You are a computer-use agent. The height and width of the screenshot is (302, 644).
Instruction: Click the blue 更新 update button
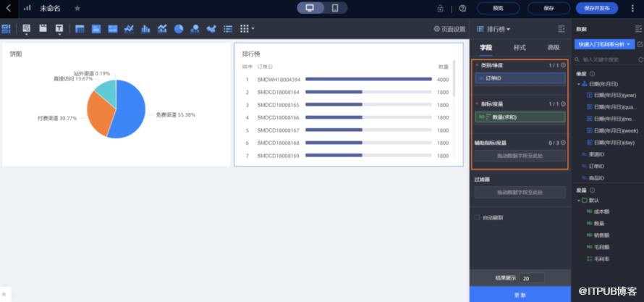click(520, 295)
